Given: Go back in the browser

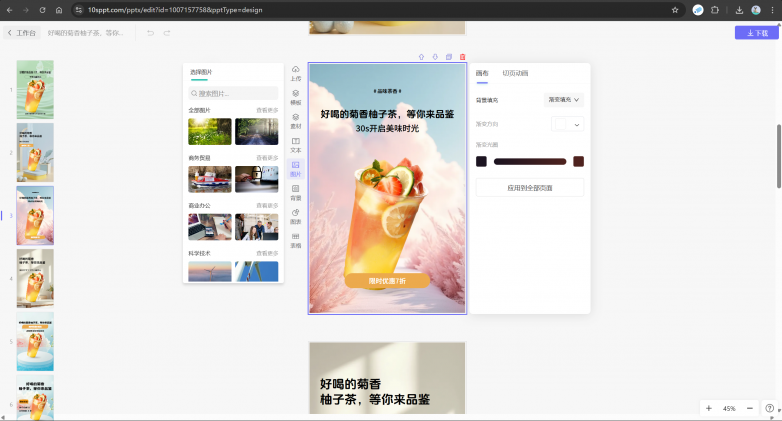Looking at the screenshot, I should pos(9,10).
